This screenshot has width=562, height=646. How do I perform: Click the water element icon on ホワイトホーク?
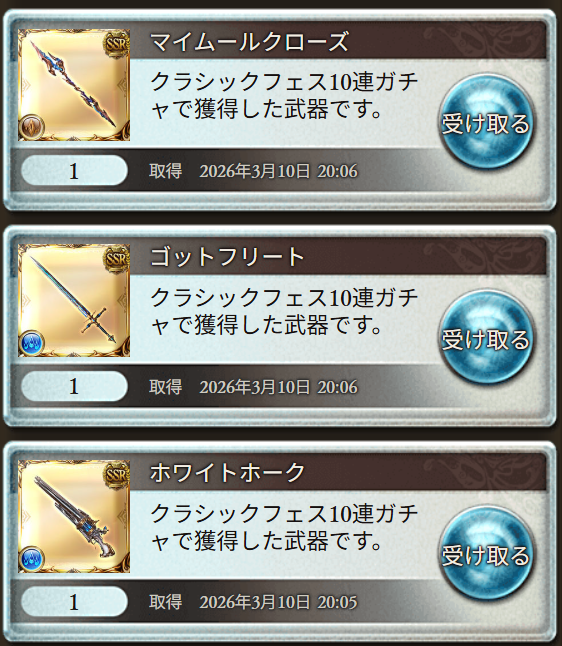(x=31, y=559)
